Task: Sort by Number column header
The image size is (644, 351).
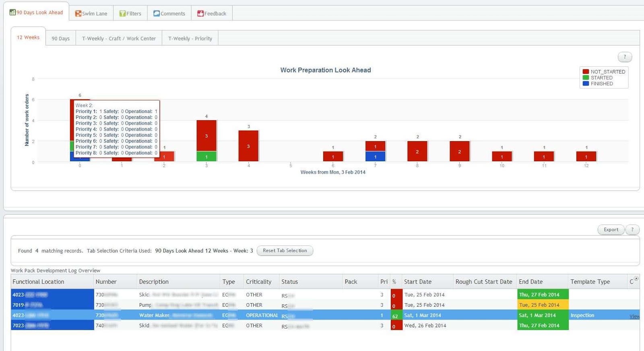Action: point(116,281)
